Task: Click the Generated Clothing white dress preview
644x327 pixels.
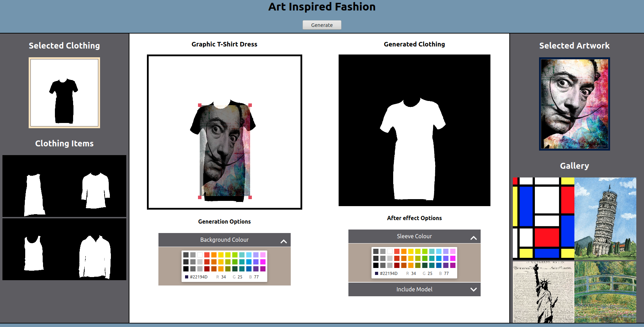Action: 415,130
